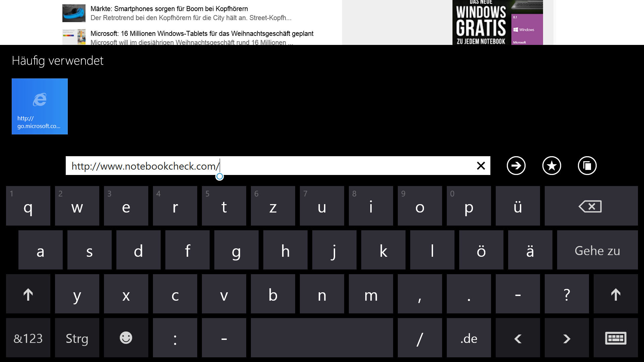Tap the hyphen key next to question mark
Viewport: 644px width, 362px height.
click(518, 294)
